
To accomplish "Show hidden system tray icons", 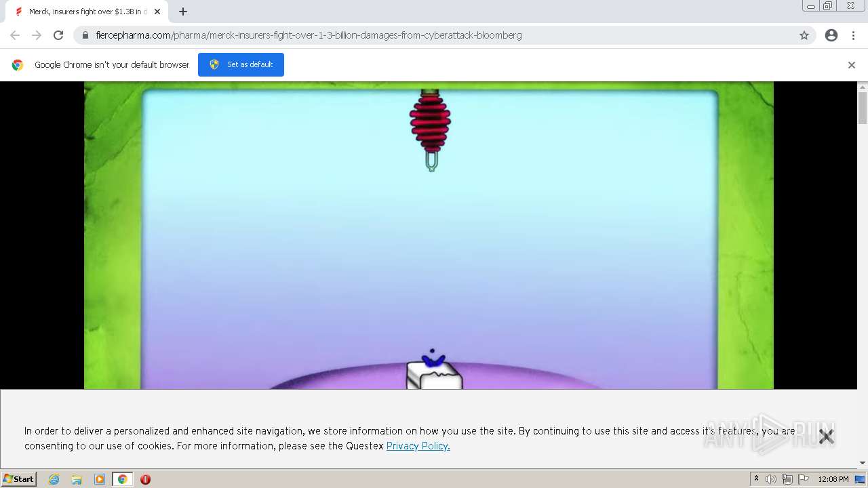I will coord(756,479).
